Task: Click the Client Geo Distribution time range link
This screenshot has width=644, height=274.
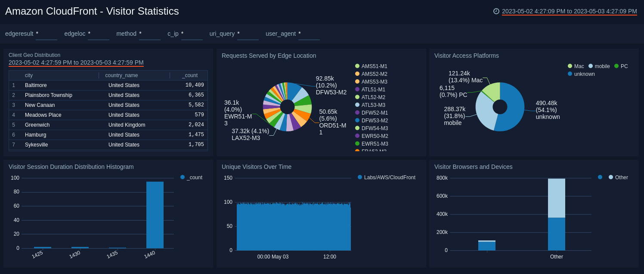Action: click(77, 63)
